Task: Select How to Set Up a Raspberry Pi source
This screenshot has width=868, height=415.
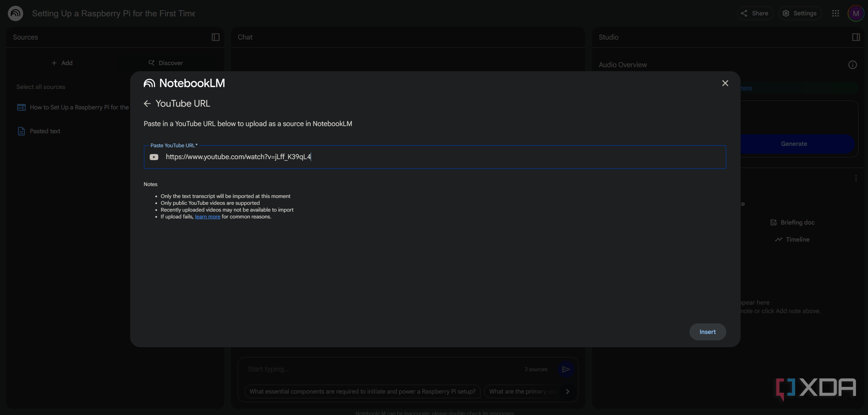Action: (x=79, y=107)
